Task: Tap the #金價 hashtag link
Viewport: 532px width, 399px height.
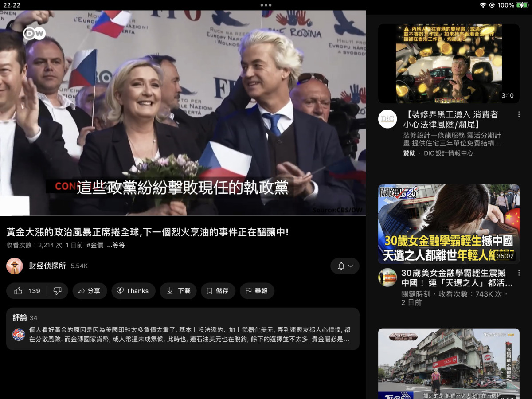Action: pyautogui.click(x=95, y=245)
